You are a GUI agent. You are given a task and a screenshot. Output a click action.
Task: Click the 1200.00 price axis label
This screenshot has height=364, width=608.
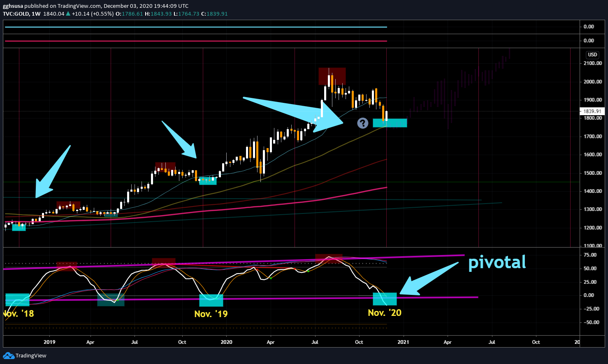pos(593,228)
